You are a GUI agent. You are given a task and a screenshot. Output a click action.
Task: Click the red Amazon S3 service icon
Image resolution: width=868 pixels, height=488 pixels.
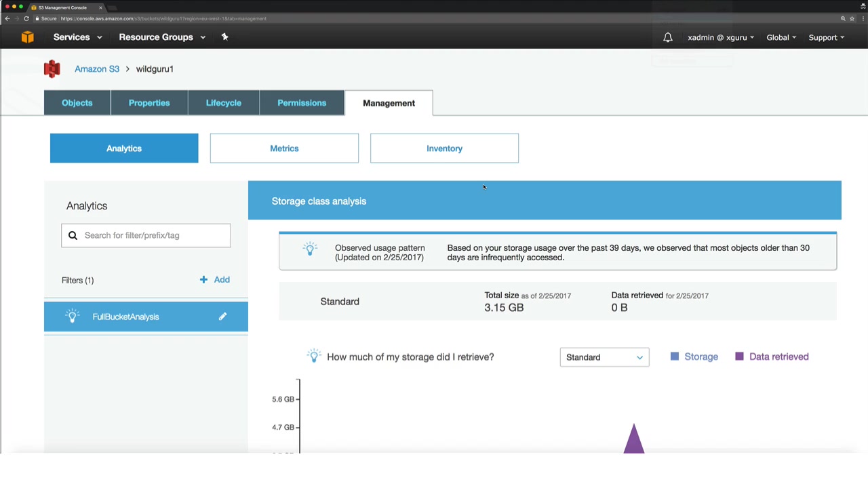click(x=52, y=69)
